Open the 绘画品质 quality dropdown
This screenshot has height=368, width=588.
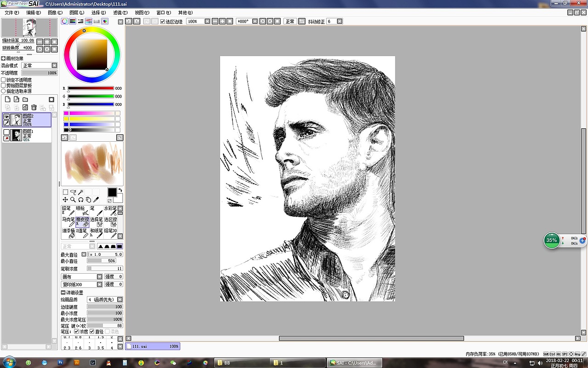(120, 299)
